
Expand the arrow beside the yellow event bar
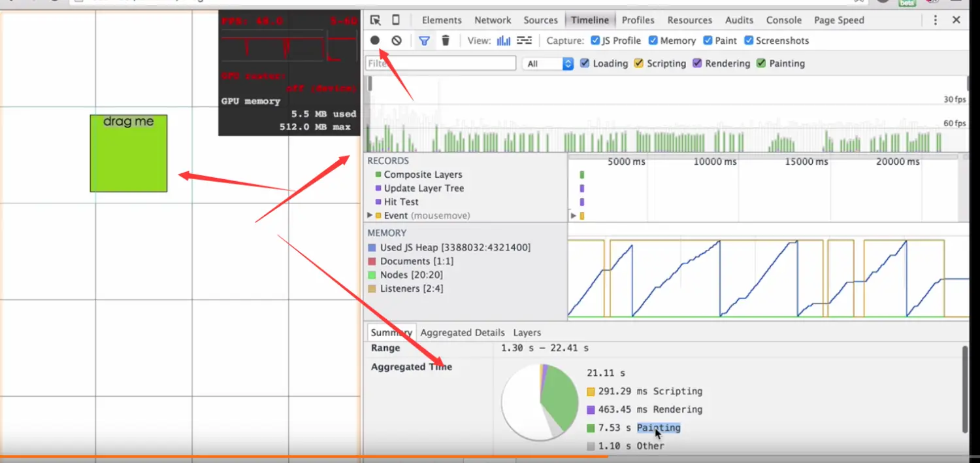[574, 215]
